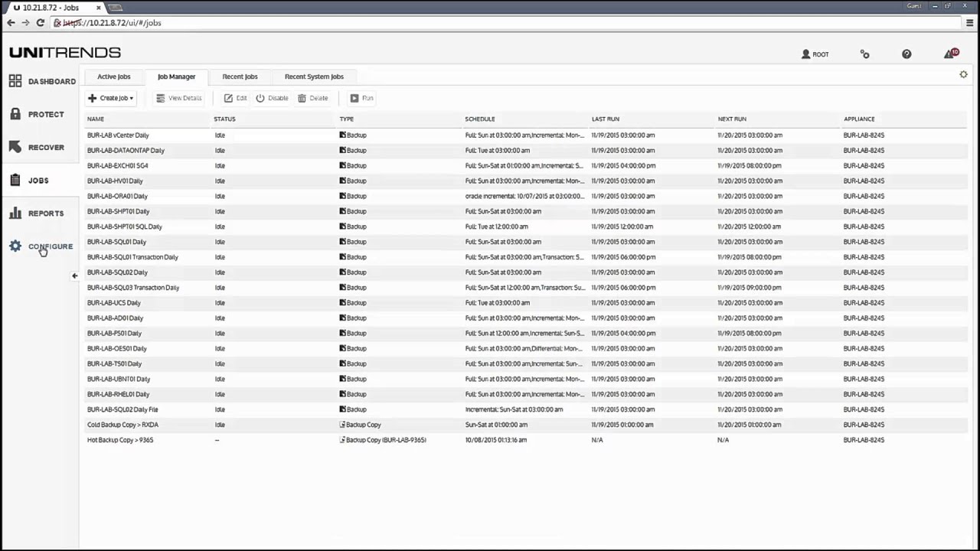This screenshot has width=980, height=551.
Task: Switch to the Job Manager tab
Action: (176, 77)
